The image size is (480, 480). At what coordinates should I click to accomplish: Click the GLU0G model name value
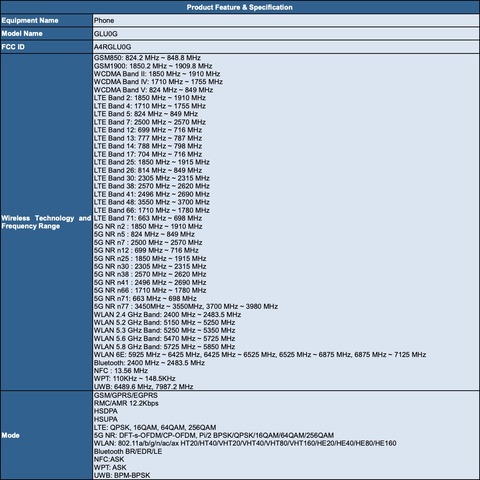tap(106, 34)
